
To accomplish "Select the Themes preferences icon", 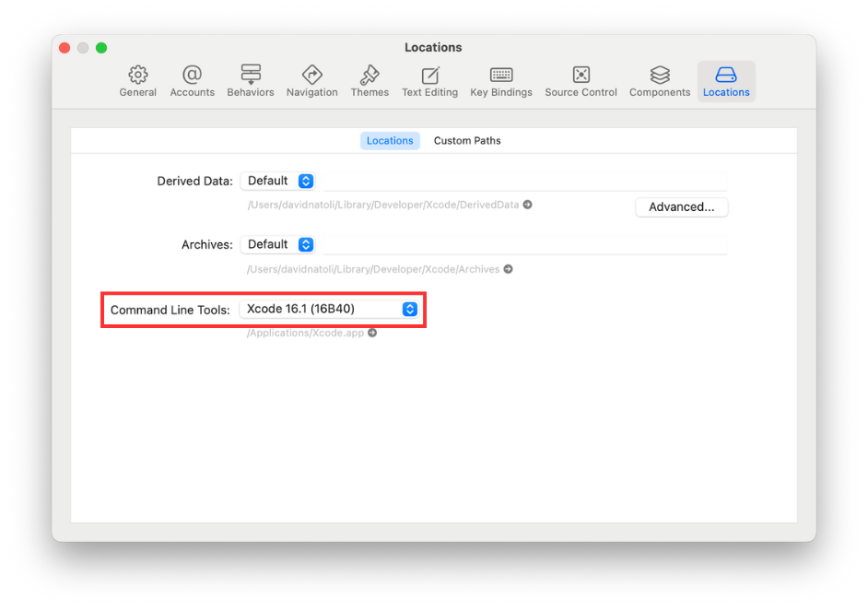I will pos(369,81).
